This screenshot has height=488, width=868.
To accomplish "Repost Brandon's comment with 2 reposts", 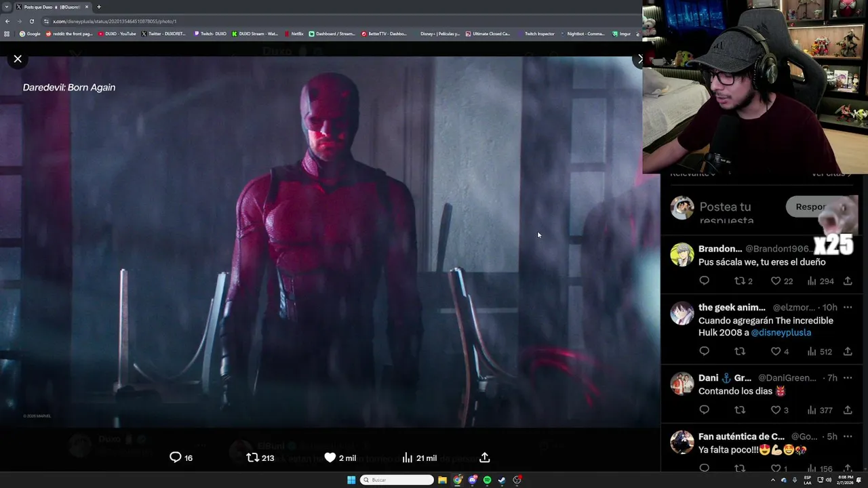I will click(x=743, y=281).
